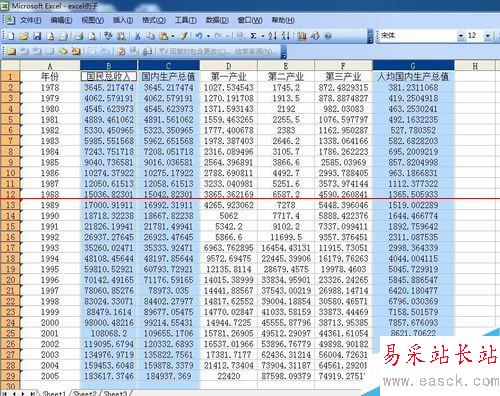This screenshot has height=396, width=500.
Task: Select column D header
Action: [229, 65]
